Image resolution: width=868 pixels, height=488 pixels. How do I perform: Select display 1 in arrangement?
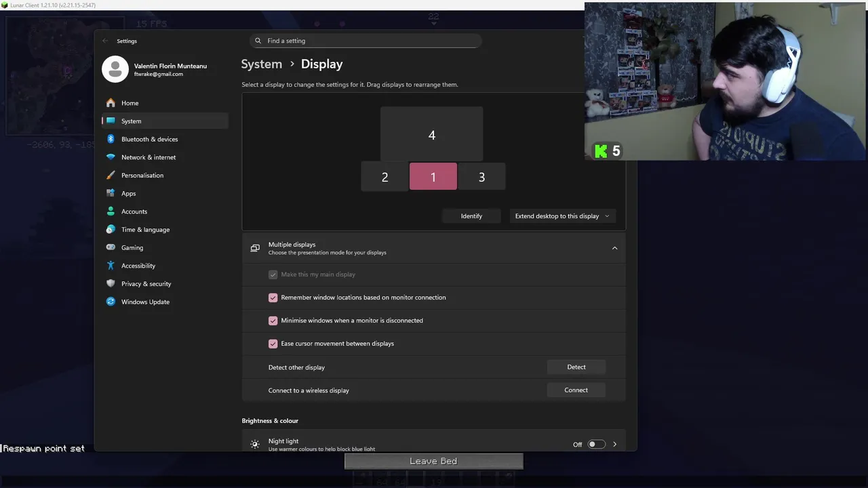coord(433,177)
